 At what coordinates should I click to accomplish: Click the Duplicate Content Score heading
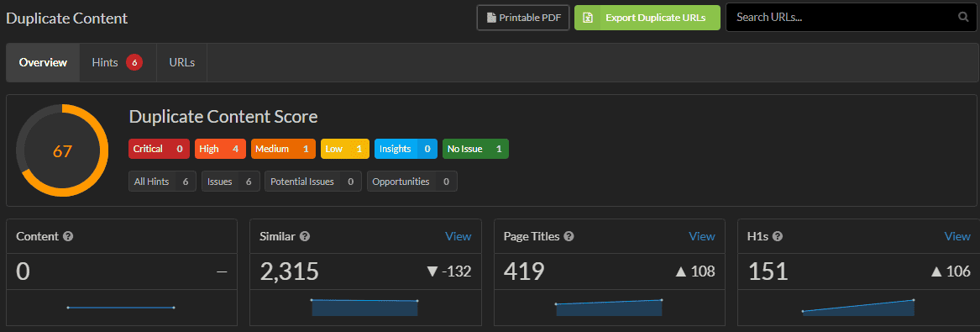click(x=223, y=117)
